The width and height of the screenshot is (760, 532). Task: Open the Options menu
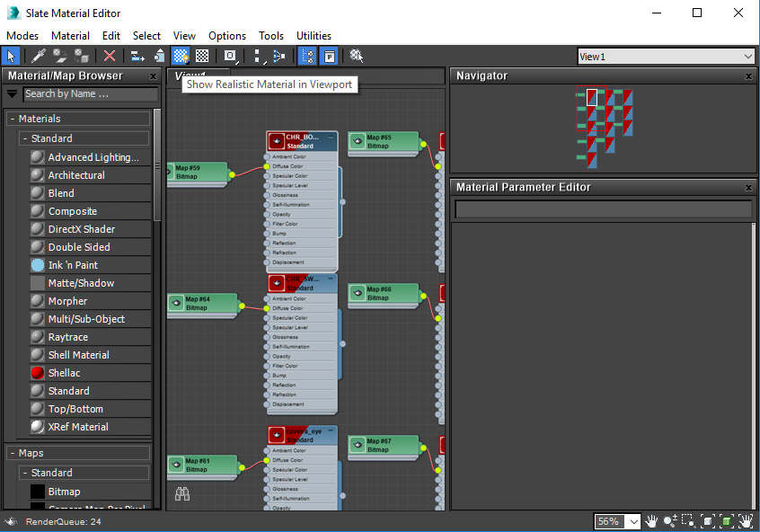(227, 36)
